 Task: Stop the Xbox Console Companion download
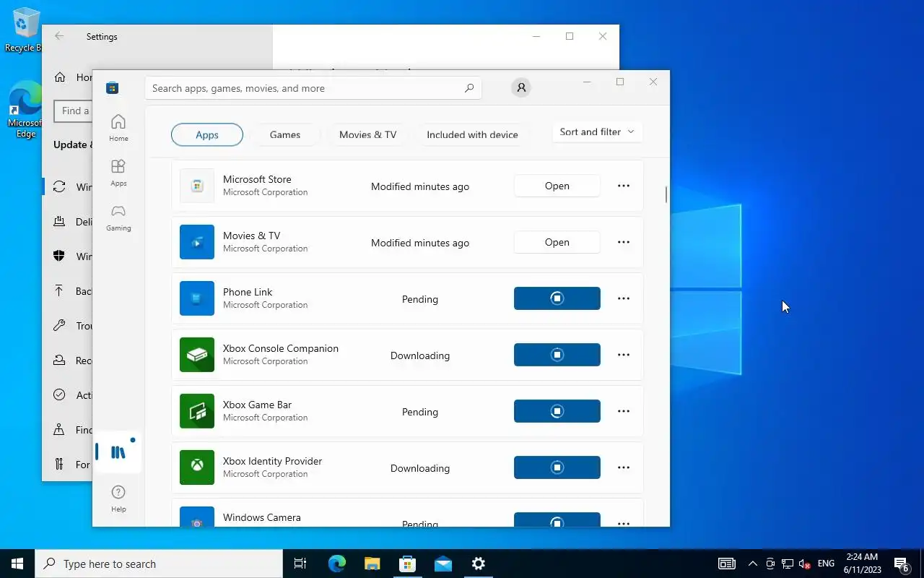tap(557, 355)
